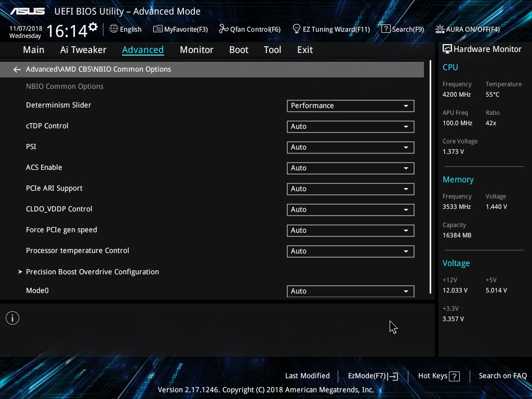
Task: Open Hot Keys help
Action: 438,376
